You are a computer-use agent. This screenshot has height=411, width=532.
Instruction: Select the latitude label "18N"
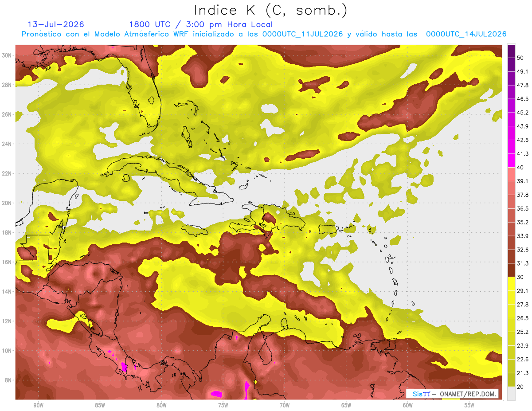7,233
